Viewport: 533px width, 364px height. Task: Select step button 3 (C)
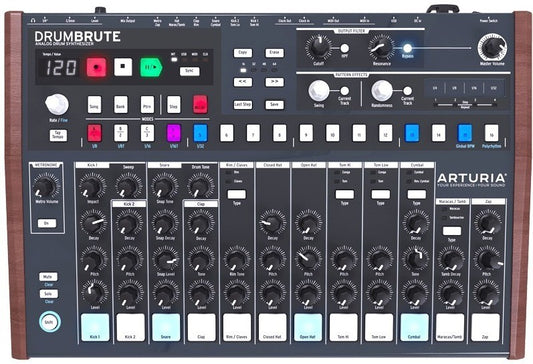click(x=147, y=133)
